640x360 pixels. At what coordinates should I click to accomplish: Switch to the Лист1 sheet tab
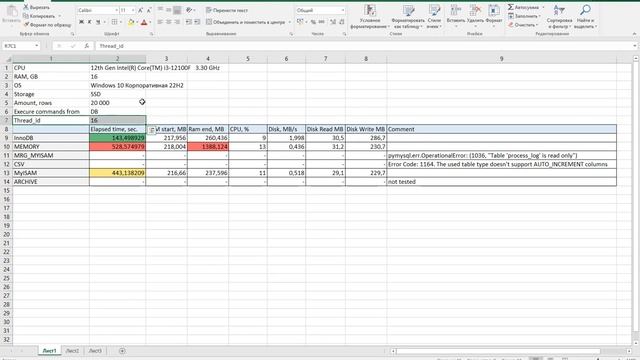[49, 351]
